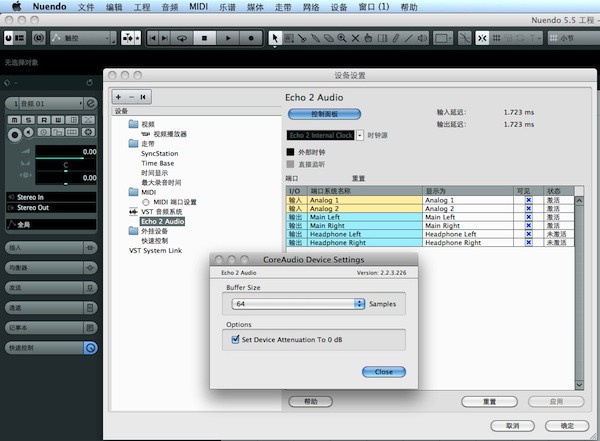Click the Play transport button
600x441 pixels.
[x=228, y=38]
